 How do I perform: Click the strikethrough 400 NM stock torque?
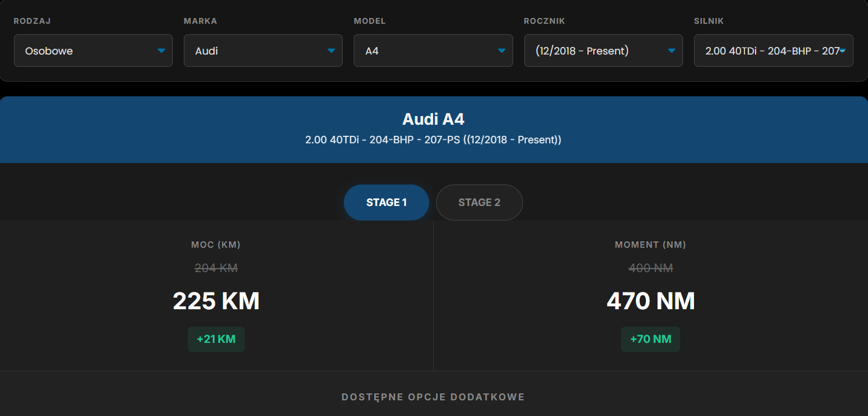[x=650, y=268]
